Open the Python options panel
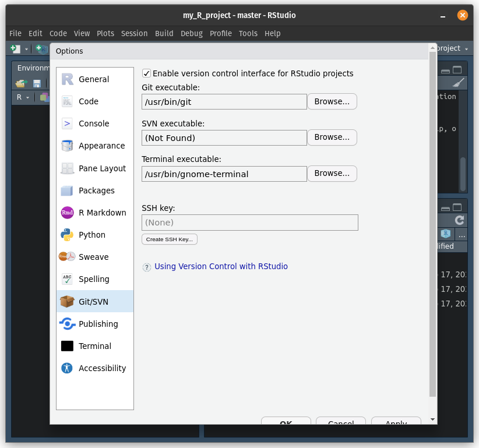 [x=93, y=235]
